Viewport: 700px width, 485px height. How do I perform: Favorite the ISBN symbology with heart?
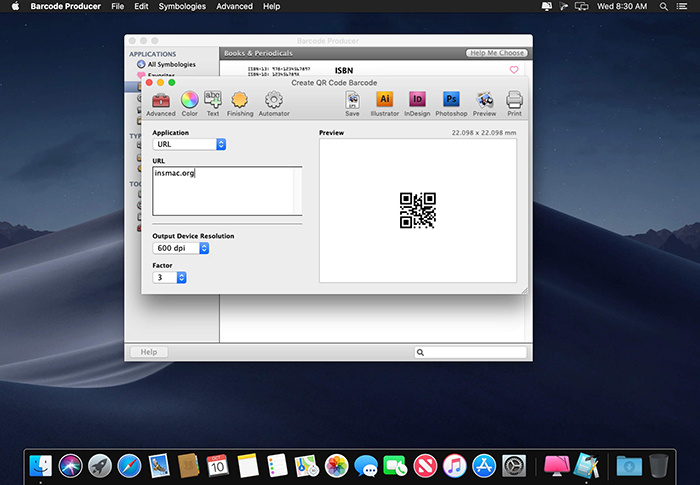coord(514,70)
